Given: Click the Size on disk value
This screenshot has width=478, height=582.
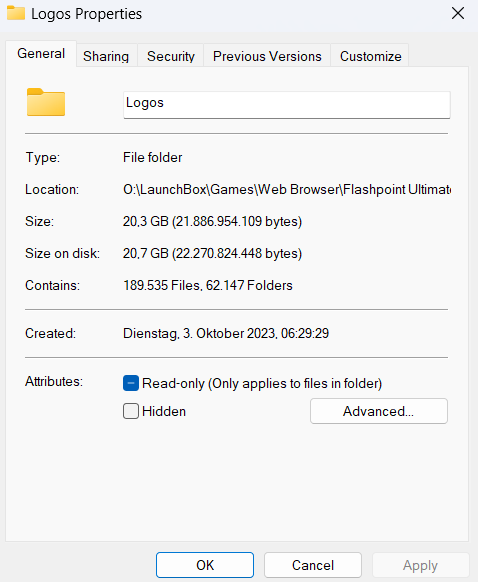Looking at the screenshot, I should pyautogui.click(x=212, y=254).
